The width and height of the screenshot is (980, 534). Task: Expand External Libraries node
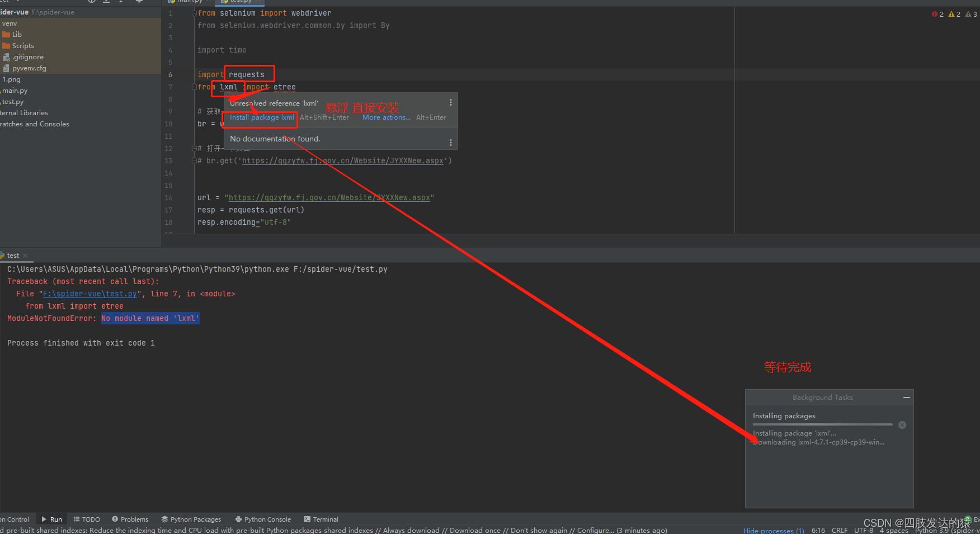coord(24,113)
